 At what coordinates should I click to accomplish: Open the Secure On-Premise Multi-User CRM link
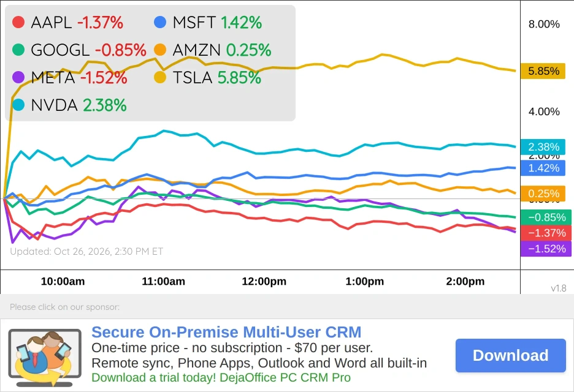[x=226, y=332]
